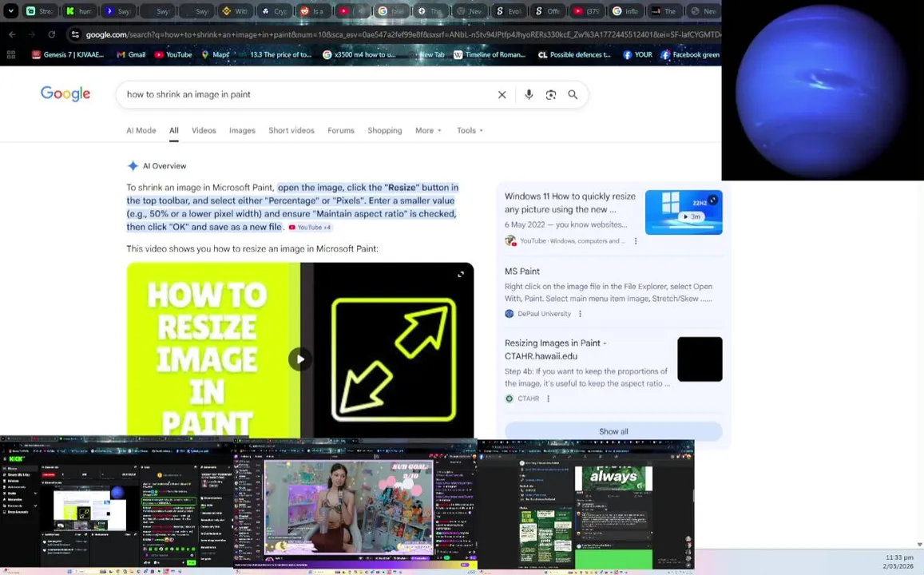The height and width of the screenshot is (575, 924).
Task: Switch to the 'Stre' browser tab
Action: [x=39, y=11]
